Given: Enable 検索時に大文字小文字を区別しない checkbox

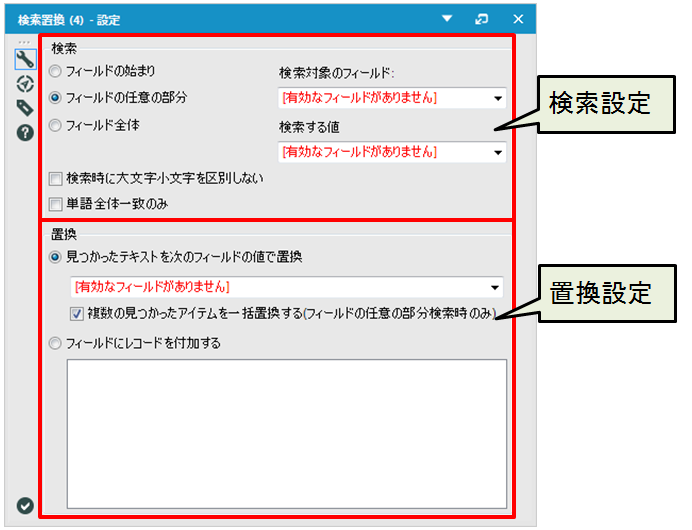Looking at the screenshot, I should tap(56, 180).
